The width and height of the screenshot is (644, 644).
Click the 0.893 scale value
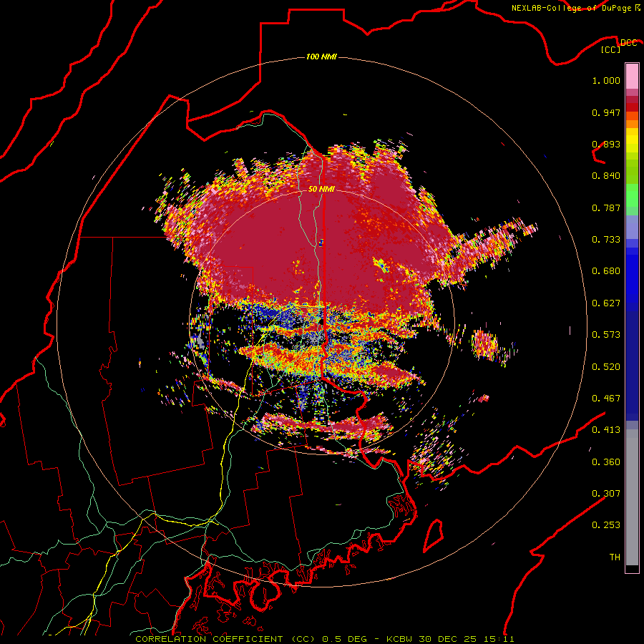[x=606, y=144]
